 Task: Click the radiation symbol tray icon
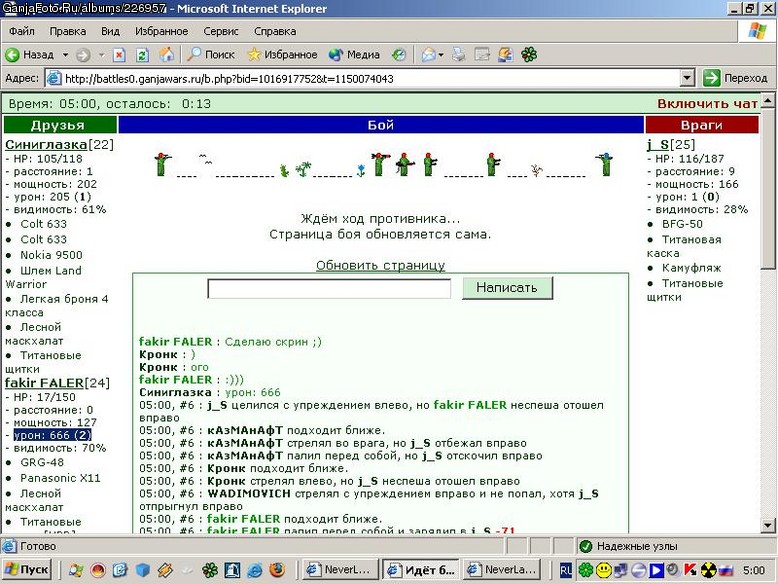point(708,571)
